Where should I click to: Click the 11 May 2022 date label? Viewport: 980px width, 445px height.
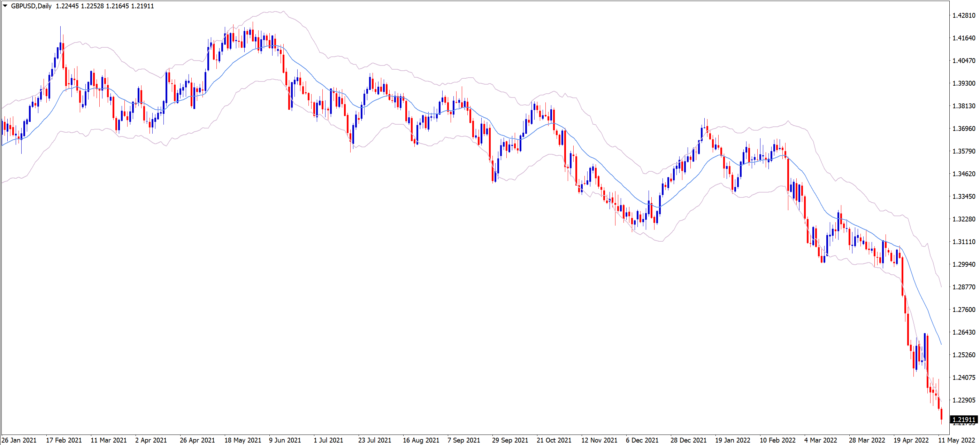[956, 440]
